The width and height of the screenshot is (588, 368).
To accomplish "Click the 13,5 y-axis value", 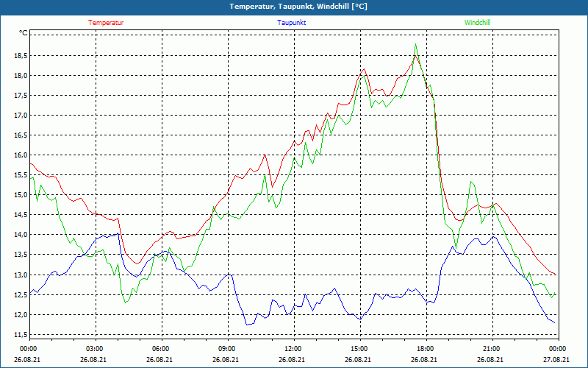I will coord(21,255).
